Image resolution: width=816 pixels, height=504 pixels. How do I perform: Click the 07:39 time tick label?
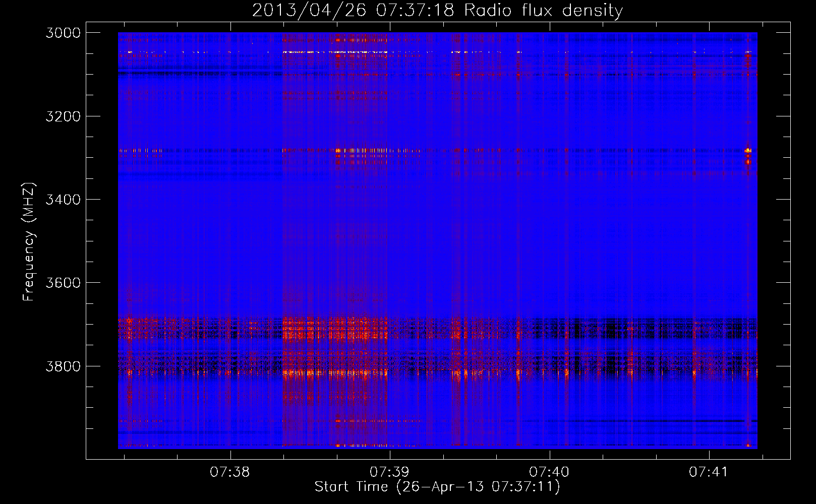(x=389, y=472)
